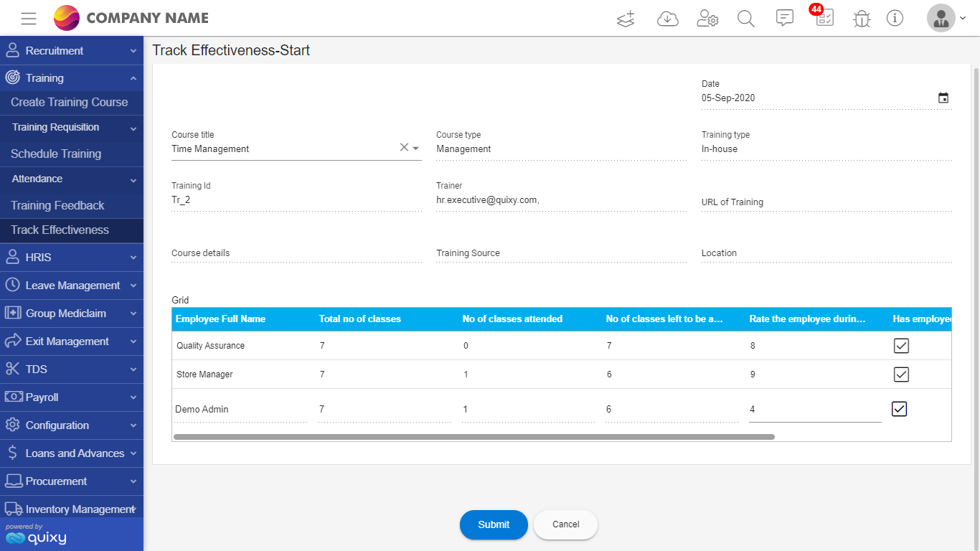Select Track Effectiveness menu item

click(72, 230)
